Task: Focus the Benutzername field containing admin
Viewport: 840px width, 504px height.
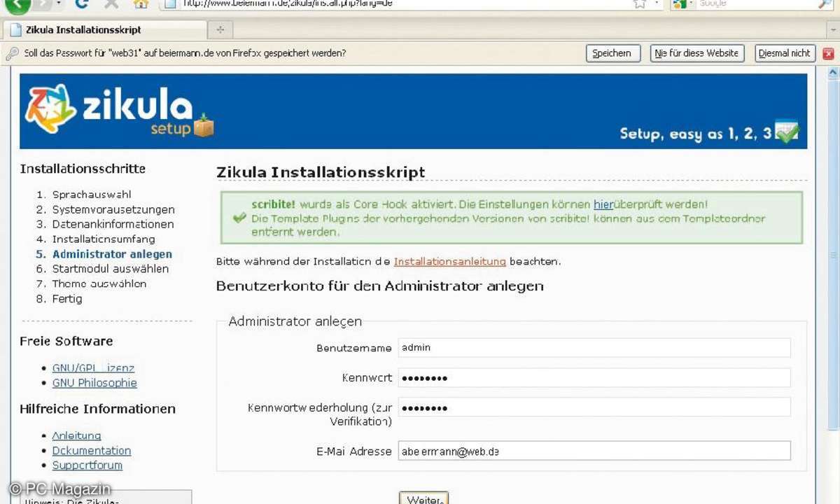Action: click(x=594, y=347)
